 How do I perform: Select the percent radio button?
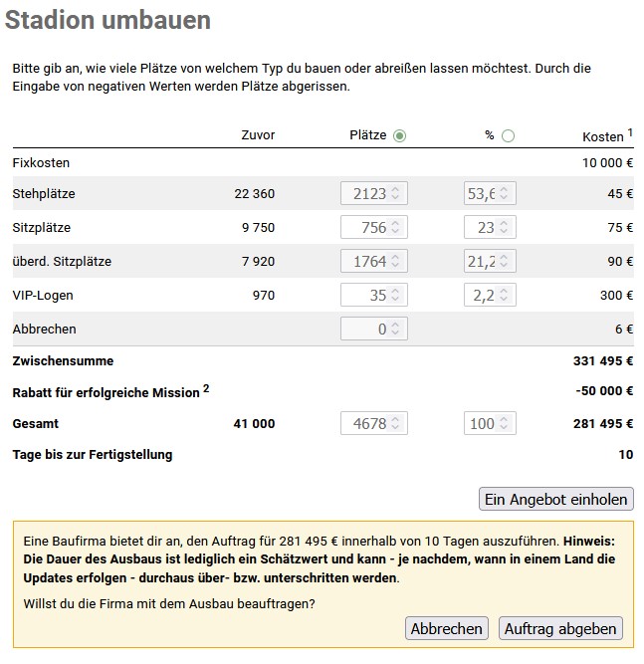coord(509,135)
